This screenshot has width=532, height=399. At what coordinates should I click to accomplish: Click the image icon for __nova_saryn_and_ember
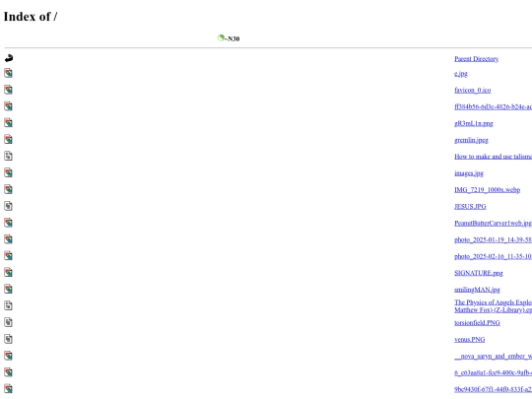pyautogui.click(x=9, y=356)
